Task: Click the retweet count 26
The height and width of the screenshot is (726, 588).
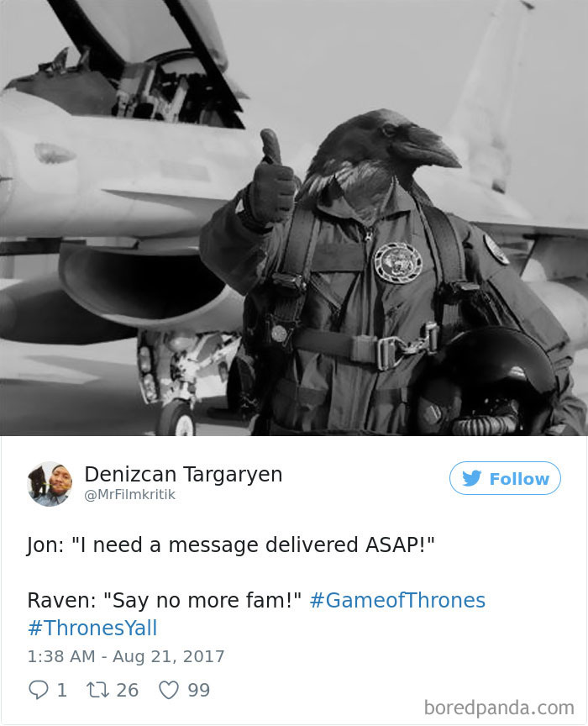Action: (128, 690)
